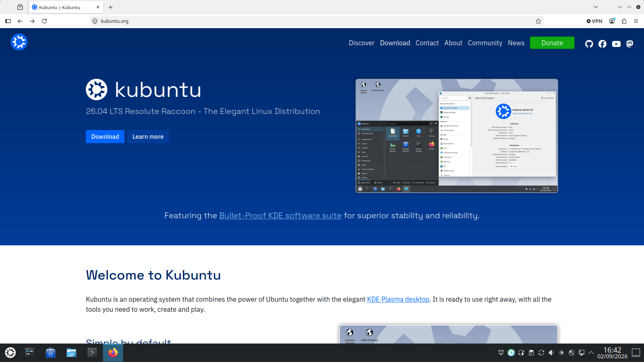Show site security shield info
The width and height of the screenshot is (644, 362).
point(95,21)
